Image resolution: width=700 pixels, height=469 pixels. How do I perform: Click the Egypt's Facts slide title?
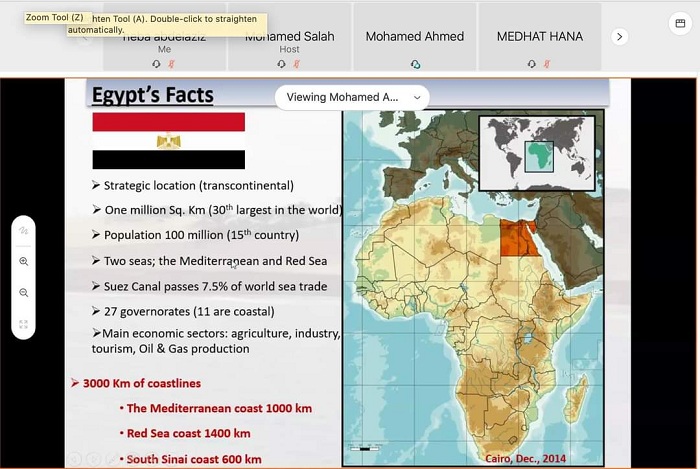(x=153, y=96)
